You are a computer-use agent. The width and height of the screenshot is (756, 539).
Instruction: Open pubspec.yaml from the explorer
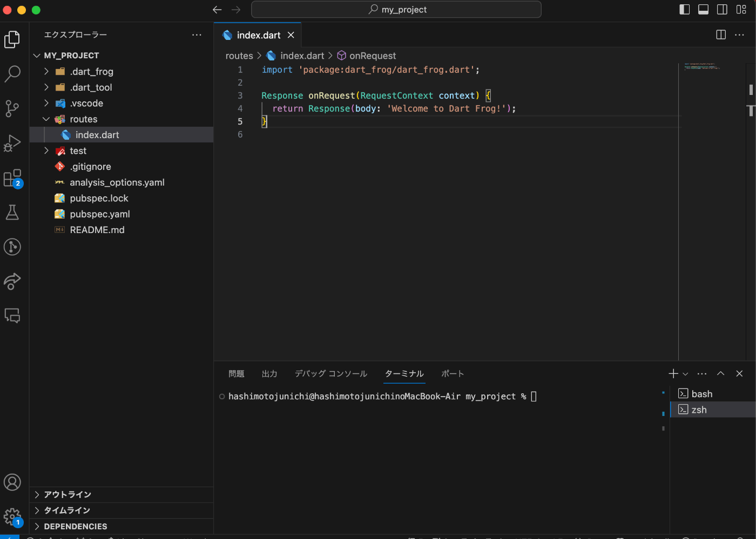click(x=99, y=214)
